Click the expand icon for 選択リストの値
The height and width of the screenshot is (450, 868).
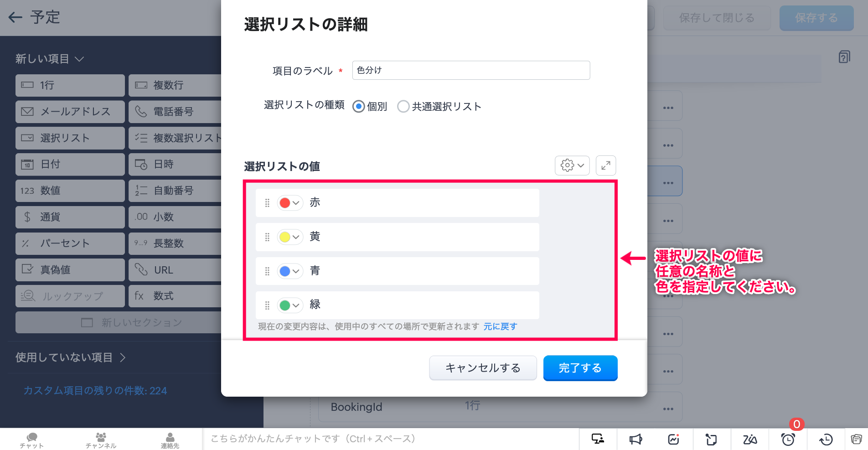(x=605, y=166)
